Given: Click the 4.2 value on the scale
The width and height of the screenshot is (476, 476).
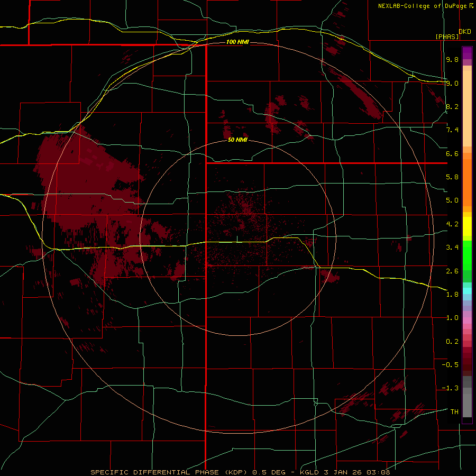Looking at the screenshot, I should point(452,224).
